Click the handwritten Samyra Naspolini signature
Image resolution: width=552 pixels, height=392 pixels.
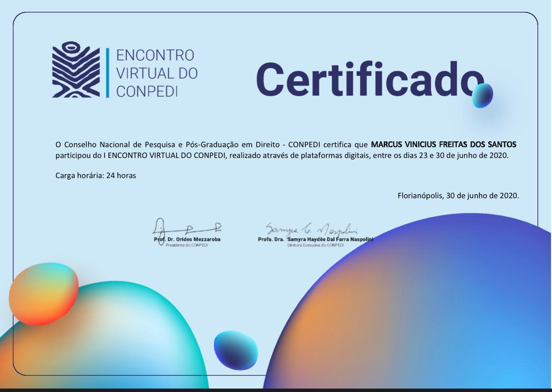point(312,230)
